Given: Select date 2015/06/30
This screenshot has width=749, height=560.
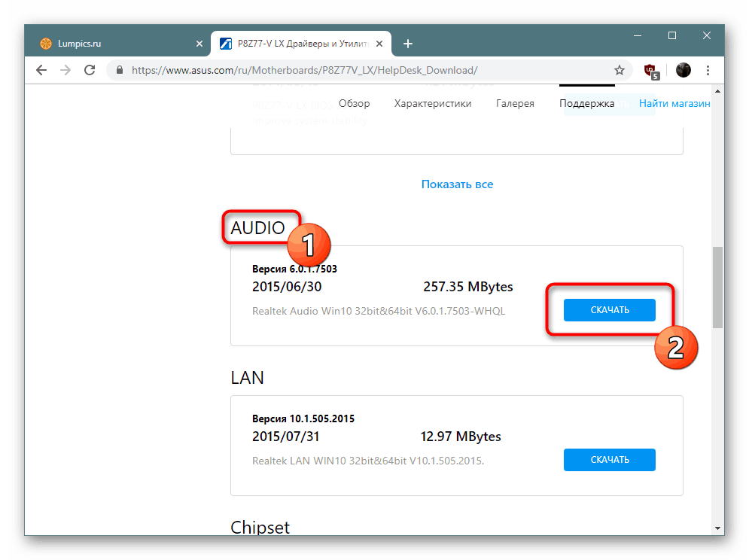Looking at the screenshot, I should point(287,287).
